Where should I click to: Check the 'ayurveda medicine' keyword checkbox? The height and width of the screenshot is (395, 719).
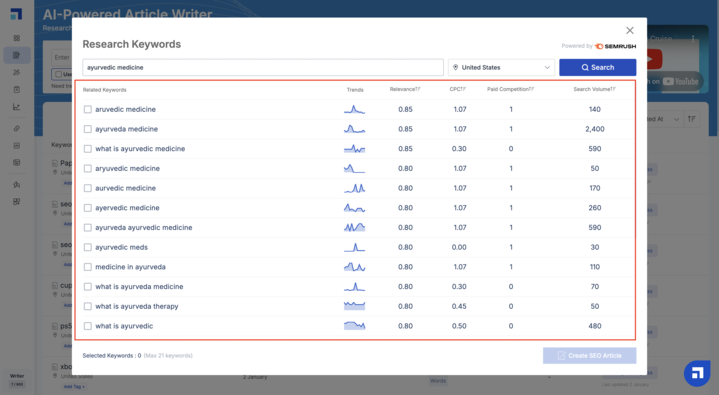pos(88,129)
